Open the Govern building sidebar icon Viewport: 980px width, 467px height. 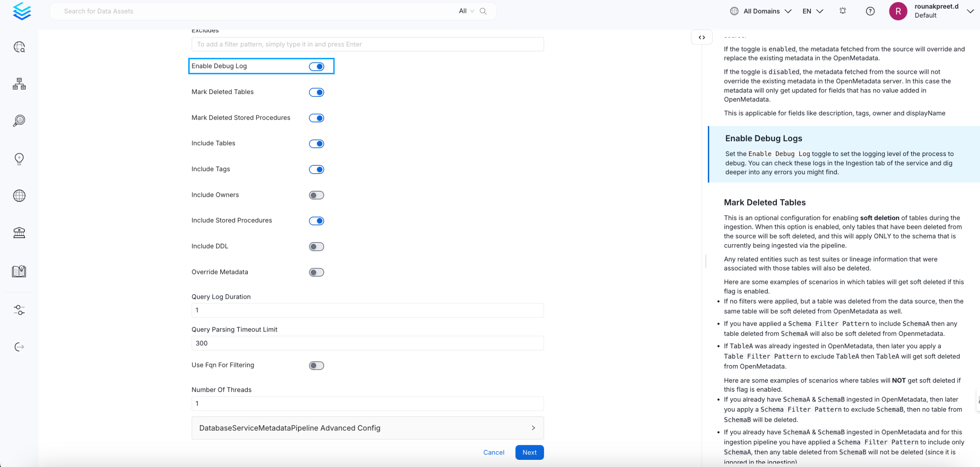(19, 232)
